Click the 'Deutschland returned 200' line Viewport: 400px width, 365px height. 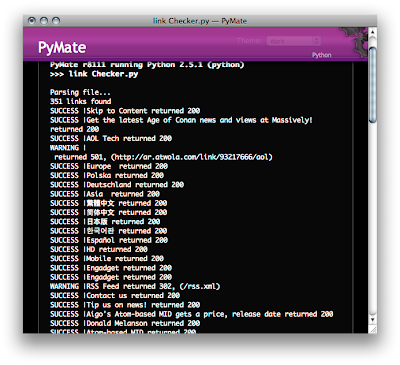[x=117, y=185]
